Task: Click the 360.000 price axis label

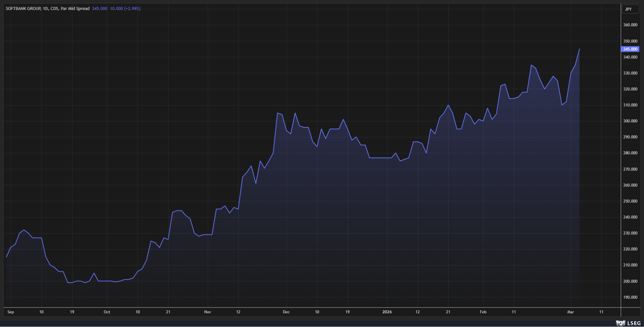Action: click(x=630, y=25)
